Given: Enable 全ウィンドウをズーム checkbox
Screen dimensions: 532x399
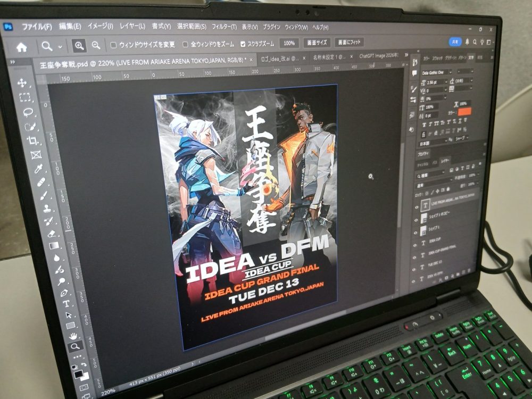Looking at the screenshot, I should pos(185,44).
